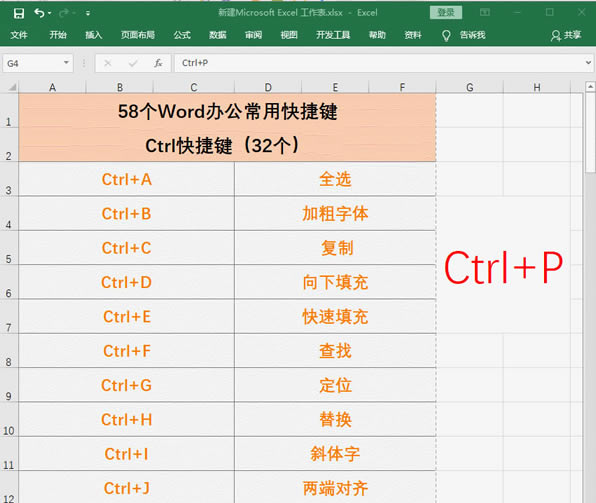
Task: Select the 复制 cell
Action: [335, 248]
